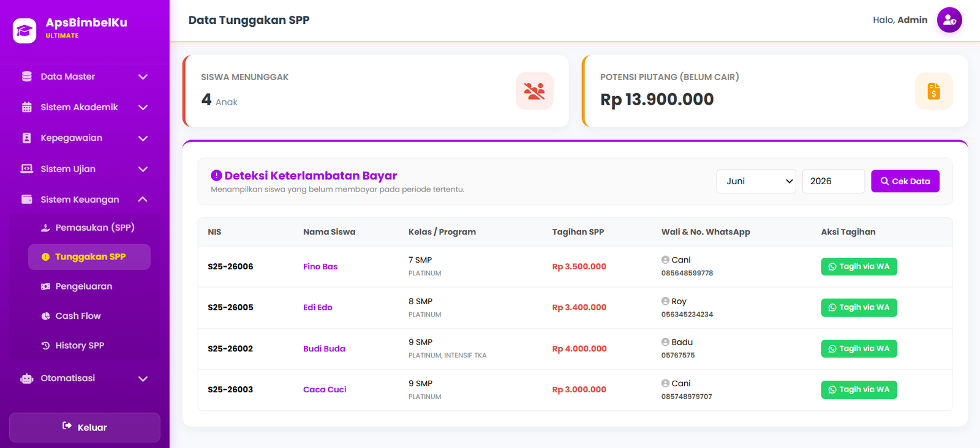Click the Kepegawaian ID badge icon

click(27, 138)
